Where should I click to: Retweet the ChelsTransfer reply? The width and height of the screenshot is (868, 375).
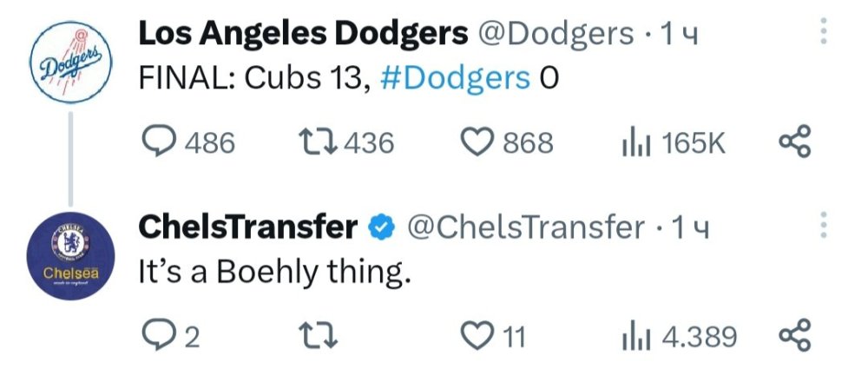point(318,336)
